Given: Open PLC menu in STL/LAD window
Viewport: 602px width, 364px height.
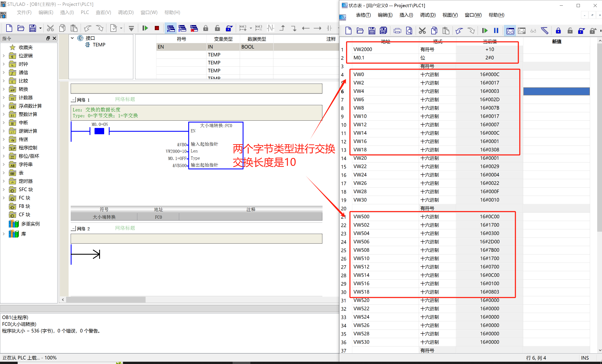Looking at the screenshot, I should click(85, 12).
